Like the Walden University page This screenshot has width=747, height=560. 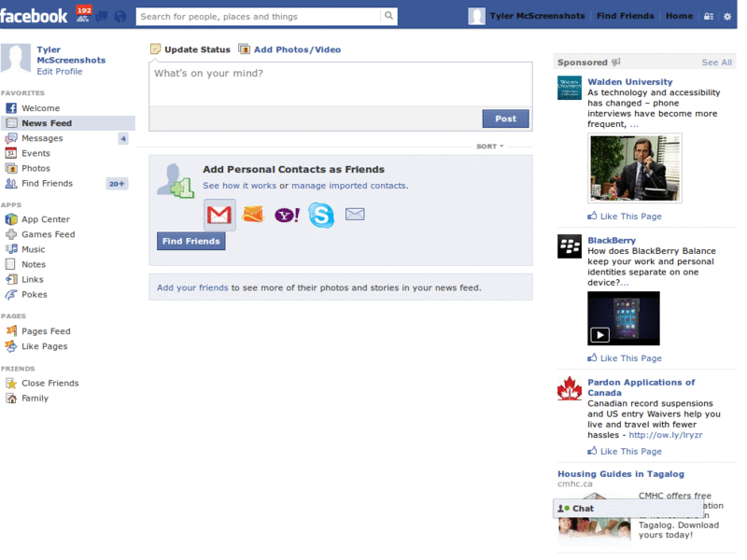[625, 217]
